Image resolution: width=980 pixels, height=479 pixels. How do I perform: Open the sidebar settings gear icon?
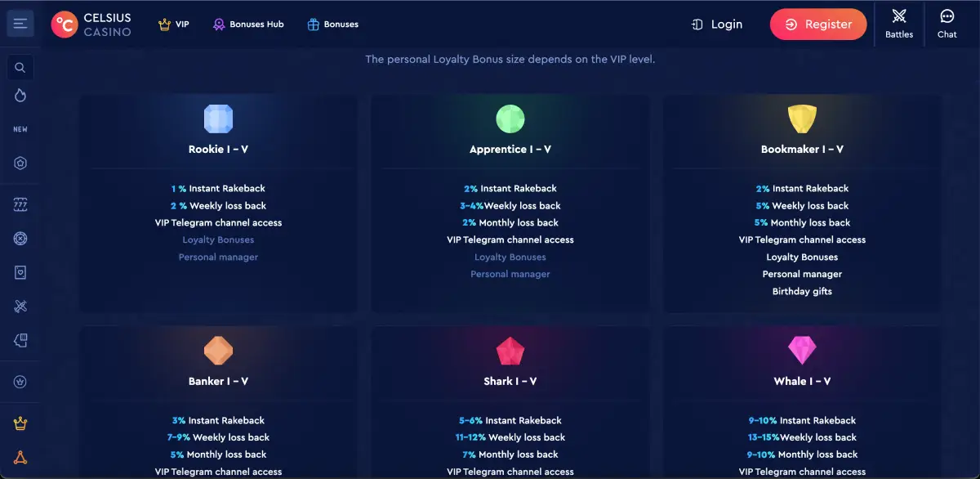(x=20, y=163)
